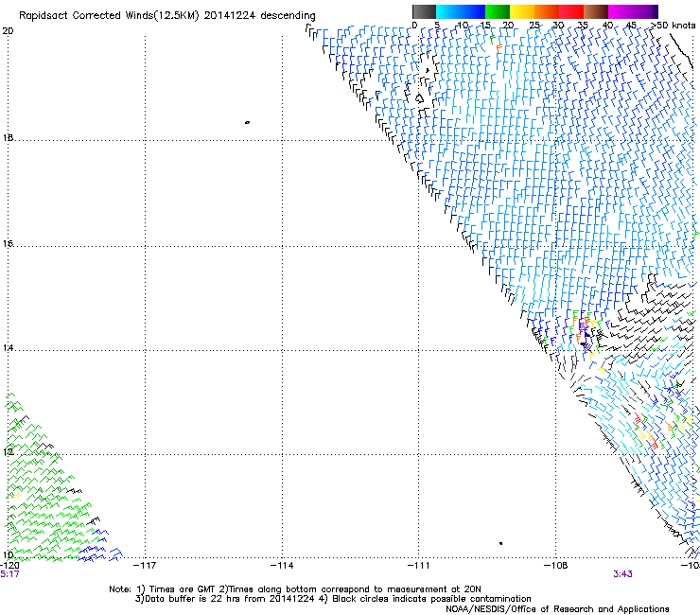Click the longitude label '-111'
The width and height of the screenshot is (700, 615).
[x=419, y=566]
